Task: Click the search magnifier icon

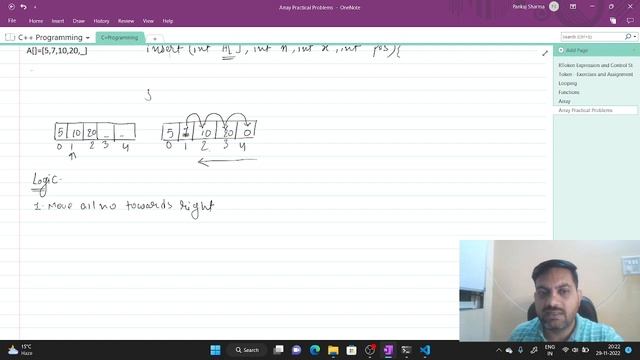Action: coord(628,37)
